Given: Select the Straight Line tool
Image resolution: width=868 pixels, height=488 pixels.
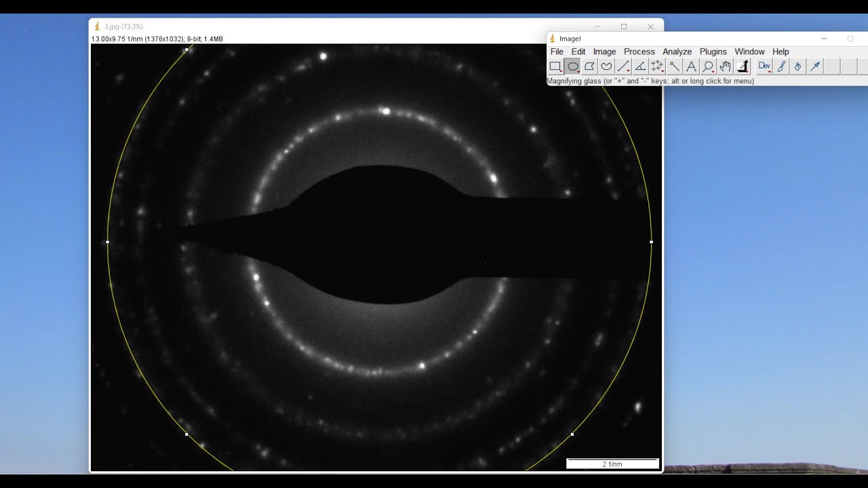Looking at the screenshot, I should click(x=624, y=66).
